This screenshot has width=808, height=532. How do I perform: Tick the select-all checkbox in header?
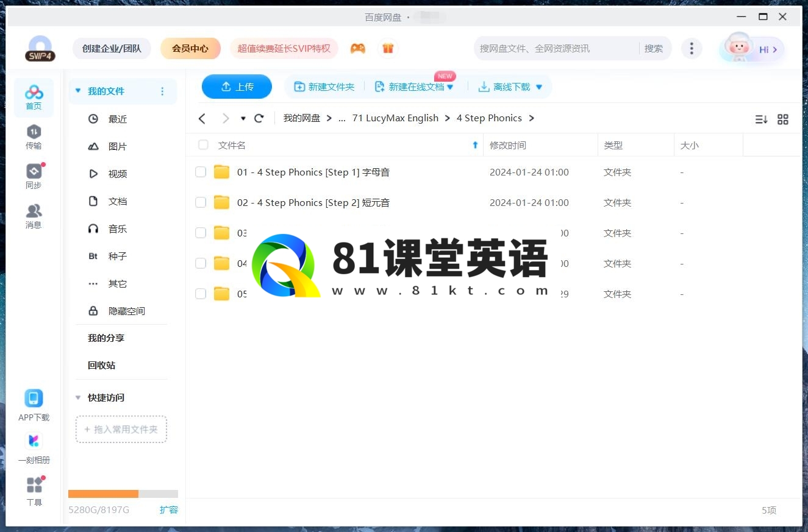tap(203, 145)
